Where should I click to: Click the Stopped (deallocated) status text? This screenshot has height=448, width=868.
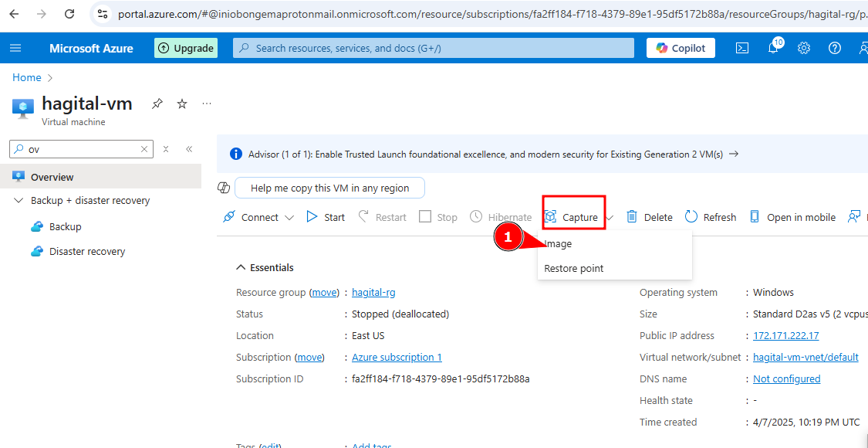click(400, 314)
